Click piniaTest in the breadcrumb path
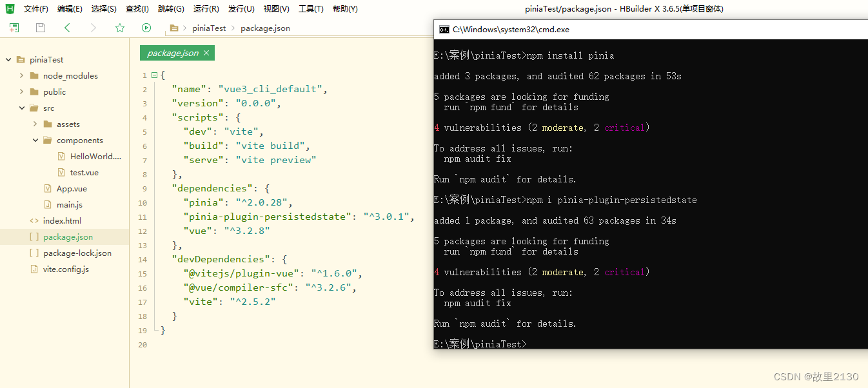 209,28
